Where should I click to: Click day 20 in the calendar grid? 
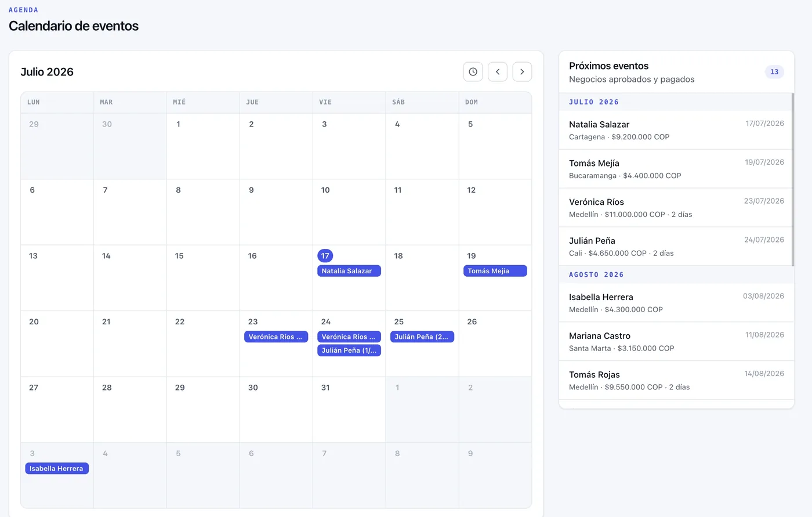pos(57,344)
